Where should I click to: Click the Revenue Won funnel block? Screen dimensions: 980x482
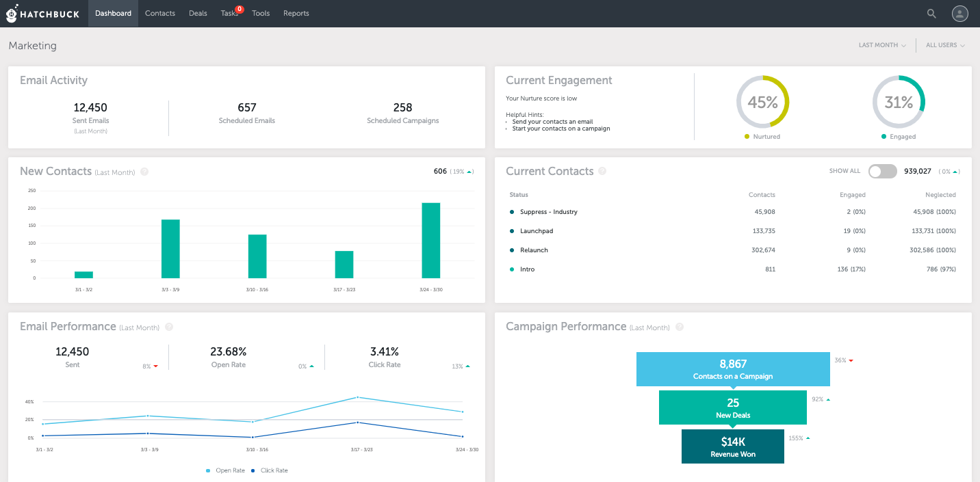[x=733, y=446]
